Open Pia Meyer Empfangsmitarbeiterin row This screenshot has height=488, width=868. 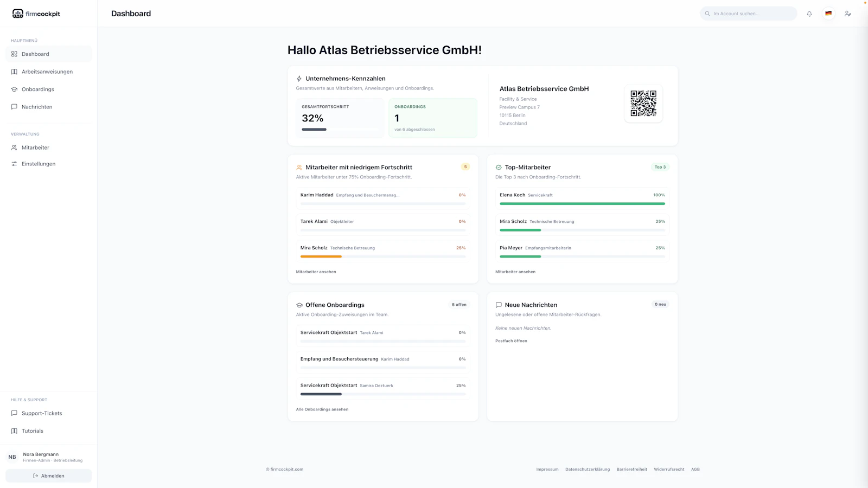(x=582, y=252)
